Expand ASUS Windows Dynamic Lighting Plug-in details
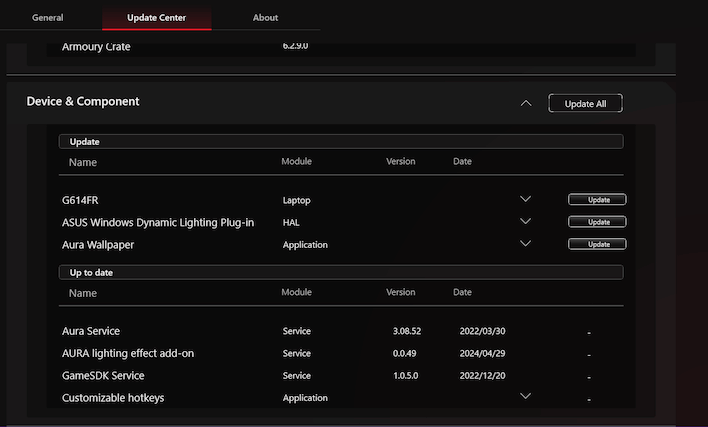This screenshot has width=708, height=427. click(x=525, y=221)
